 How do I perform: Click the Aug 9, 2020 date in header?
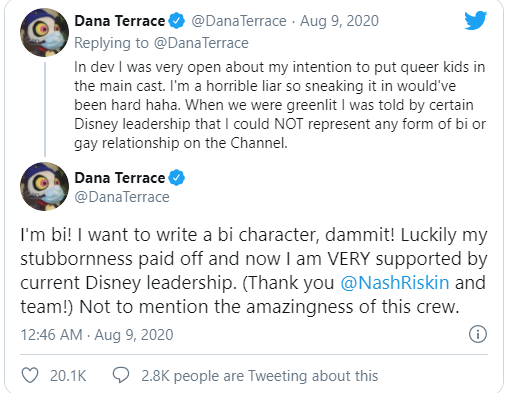339,21
